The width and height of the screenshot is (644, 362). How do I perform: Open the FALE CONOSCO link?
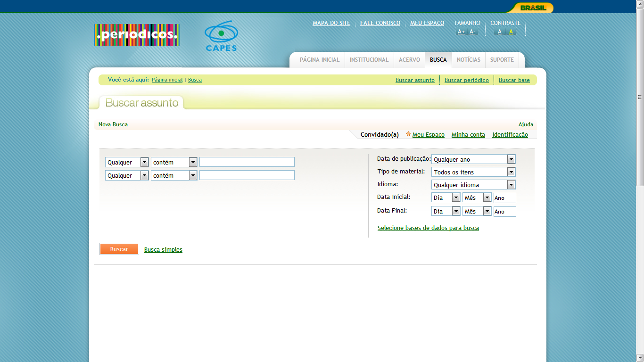coord(380,23)
